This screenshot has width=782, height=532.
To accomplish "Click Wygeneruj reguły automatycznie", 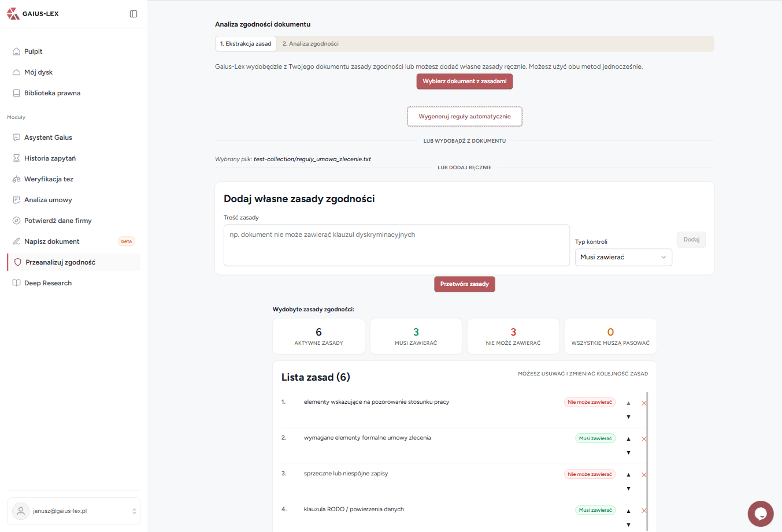I will click(x=464, y=117).
